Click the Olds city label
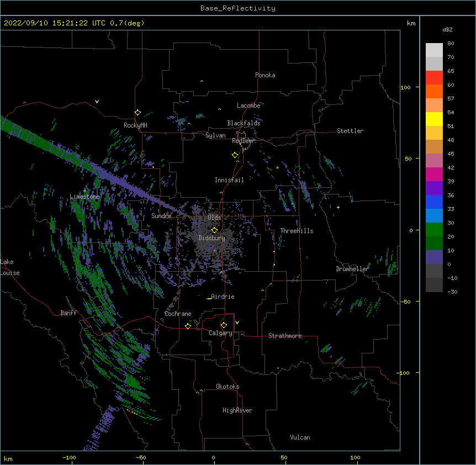This screenshot has height=465, width=476. (214, 218)
